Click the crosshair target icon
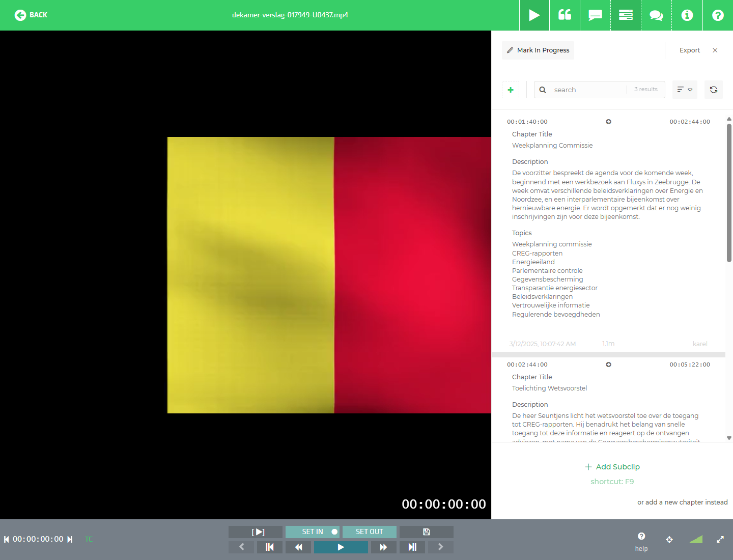Image resolution: width=733 pixels, height=560 pixels. (669, 540)
